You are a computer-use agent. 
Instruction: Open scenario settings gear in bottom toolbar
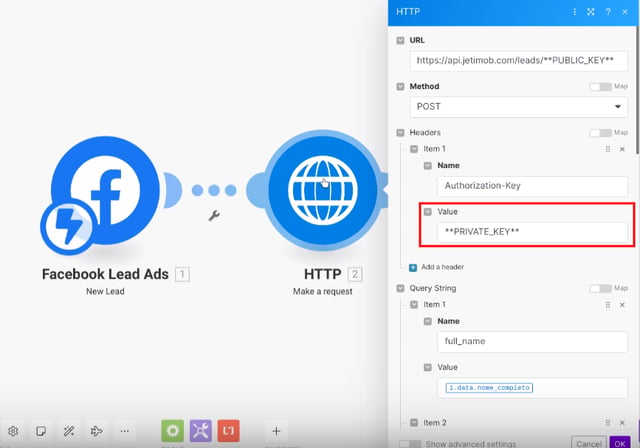(13, 431)
